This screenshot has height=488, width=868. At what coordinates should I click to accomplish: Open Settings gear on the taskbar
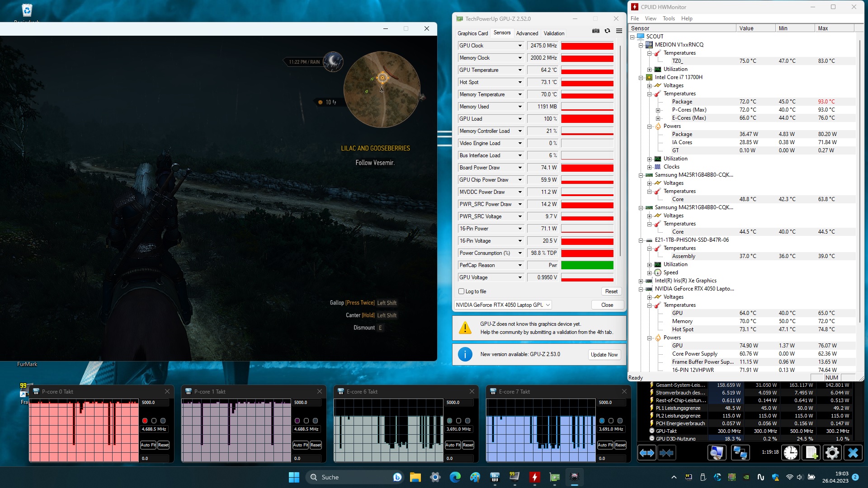(x=435, y=477)
